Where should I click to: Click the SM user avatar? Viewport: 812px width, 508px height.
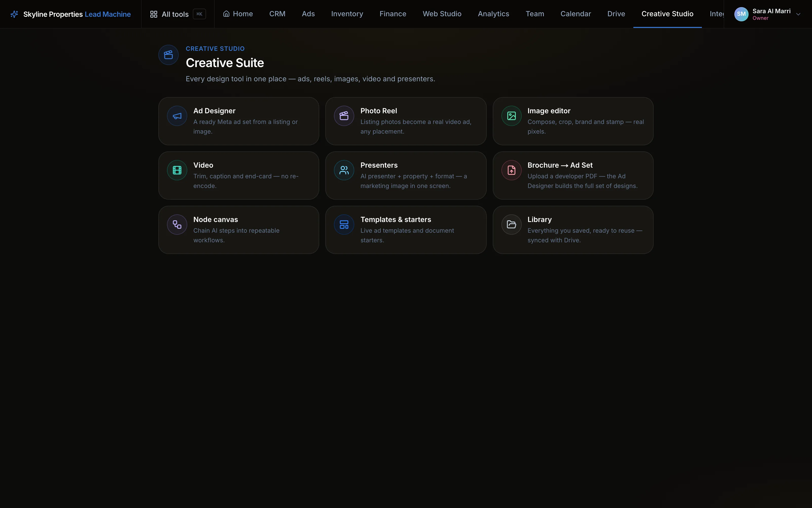(x=741, y=14)
